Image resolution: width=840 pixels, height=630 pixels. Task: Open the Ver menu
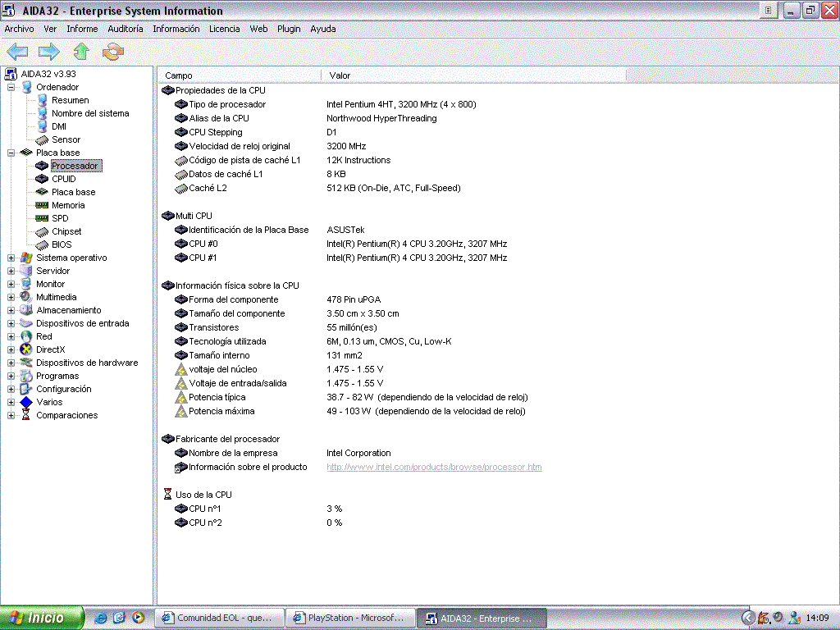pyautogui.click(x=50, y=29)
